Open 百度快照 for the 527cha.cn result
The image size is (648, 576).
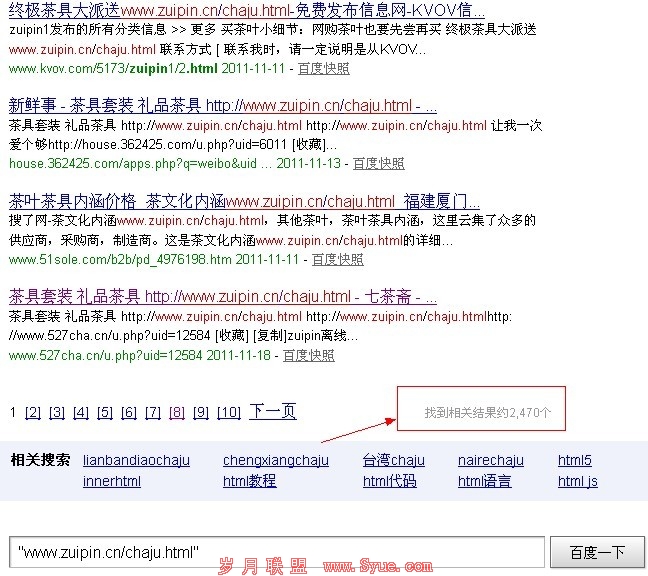309,355
